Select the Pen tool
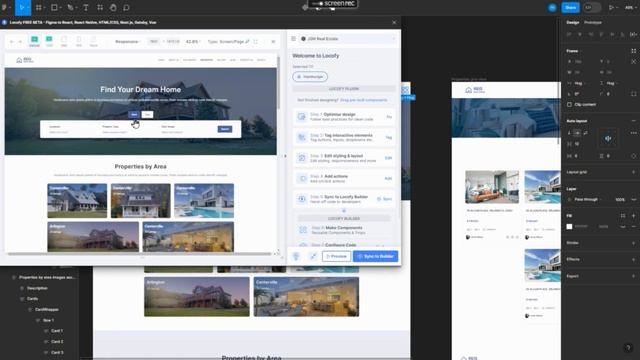The width and height of the screenshot is (640, 360). (70, 7)
